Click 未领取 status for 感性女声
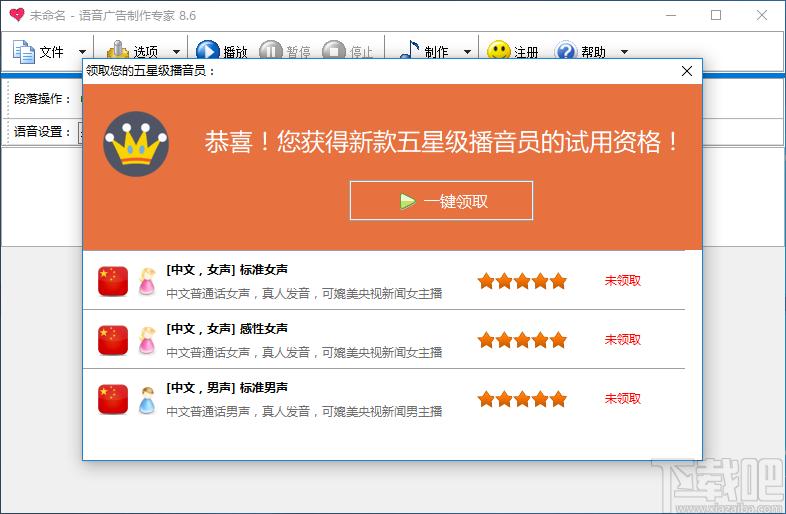This screenshot has width=786, height=514. (x=623, y=339)
